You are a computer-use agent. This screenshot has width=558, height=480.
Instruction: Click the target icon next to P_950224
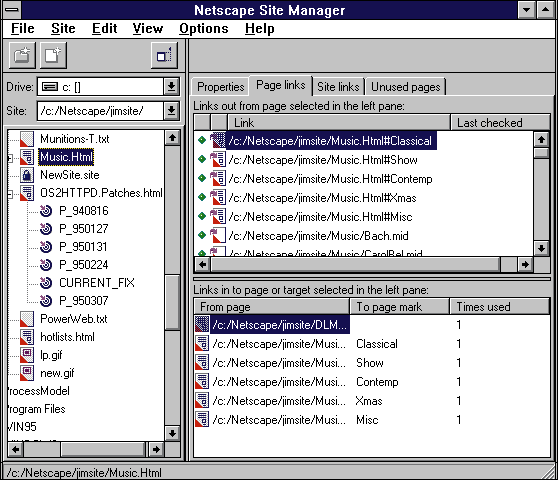[46, 265]
